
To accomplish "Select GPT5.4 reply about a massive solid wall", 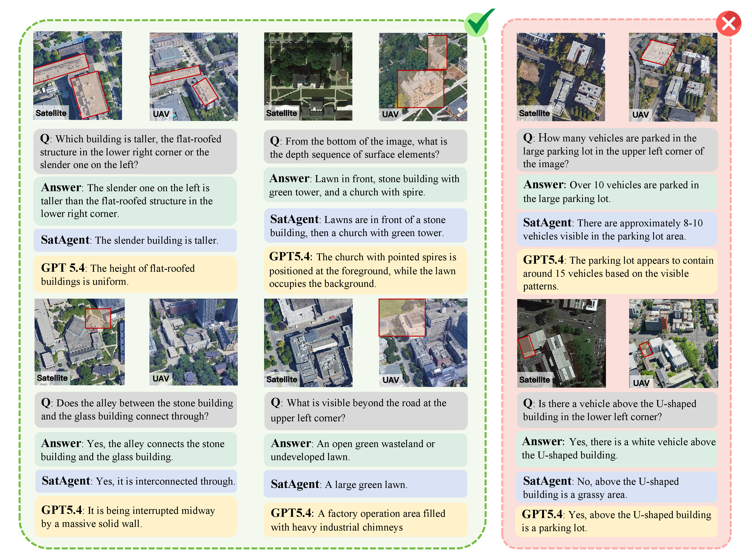I will (136, 517).
